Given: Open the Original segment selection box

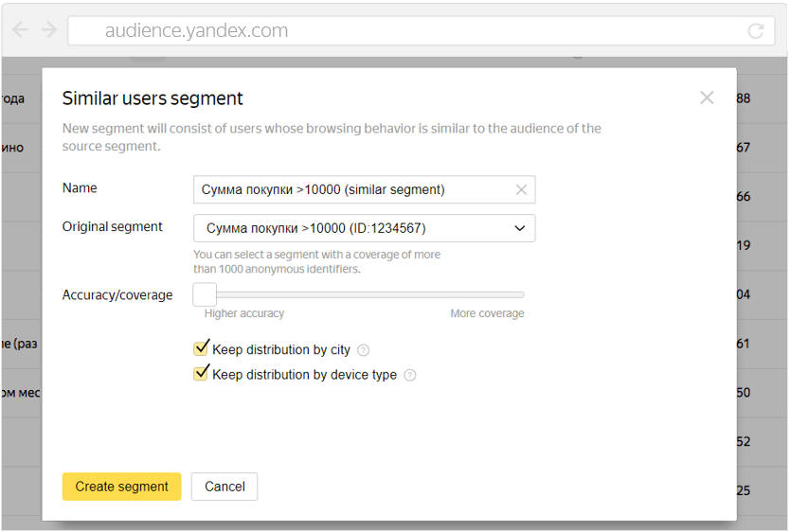Looking at the screenshot, I should pyautogui.click(x=350, y=228).
